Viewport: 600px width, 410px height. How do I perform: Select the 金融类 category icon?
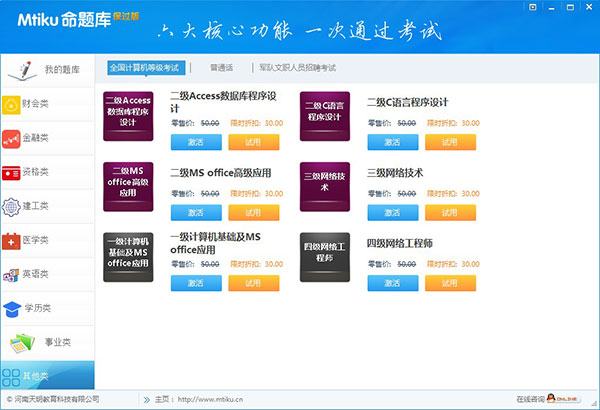click(12, 138)
